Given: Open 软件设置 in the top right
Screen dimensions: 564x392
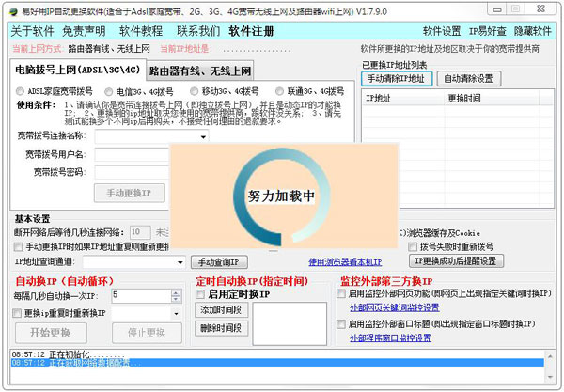Looking at the screenshot, I should pyautogui.click(x=442, y=31).
